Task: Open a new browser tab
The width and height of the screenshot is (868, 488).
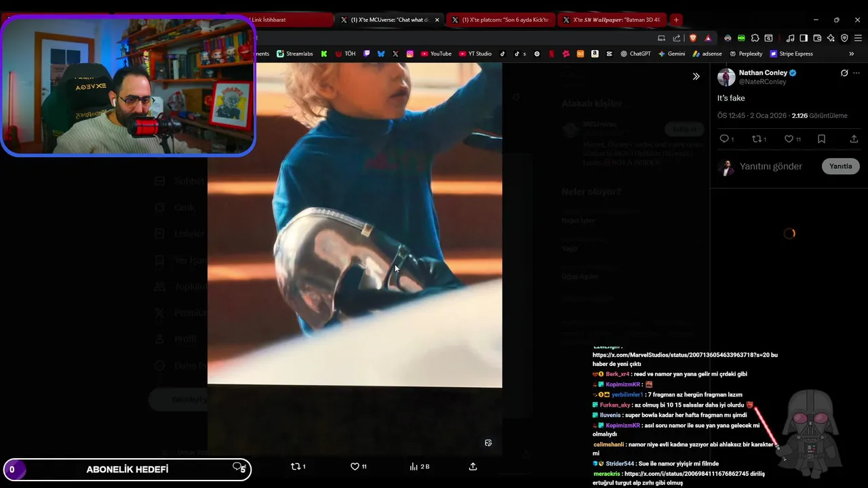Action: tap(676, 20)
